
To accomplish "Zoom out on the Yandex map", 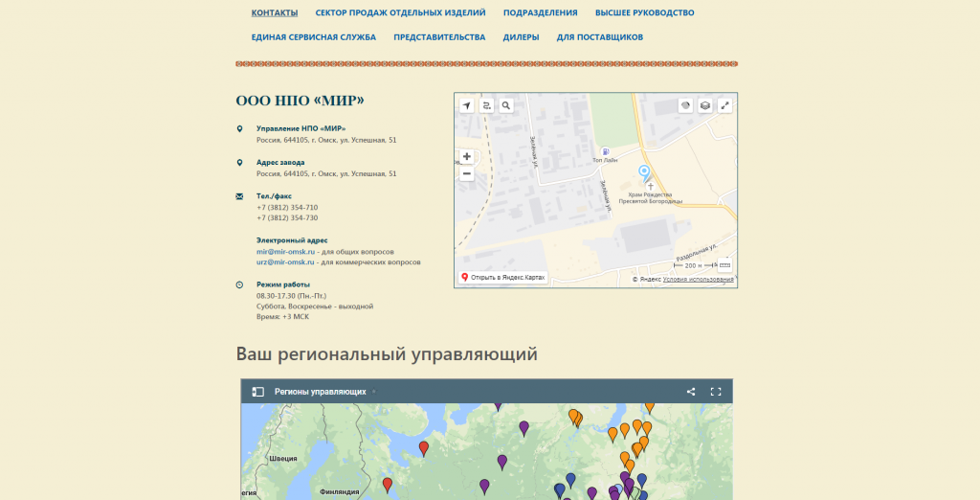I will [x=466, y=174].
